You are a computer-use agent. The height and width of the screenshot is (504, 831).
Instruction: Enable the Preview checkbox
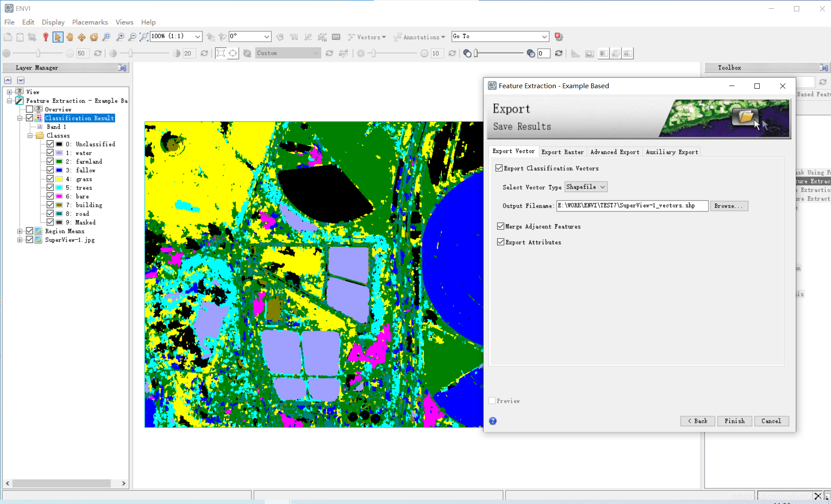point(492,401)
